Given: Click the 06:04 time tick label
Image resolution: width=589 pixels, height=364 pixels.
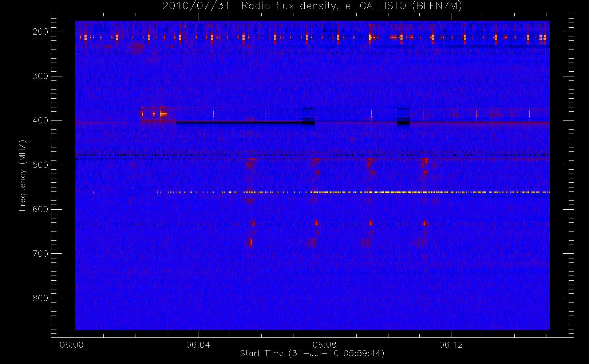Looking at the screenshot, I should [x=198, y=345].
